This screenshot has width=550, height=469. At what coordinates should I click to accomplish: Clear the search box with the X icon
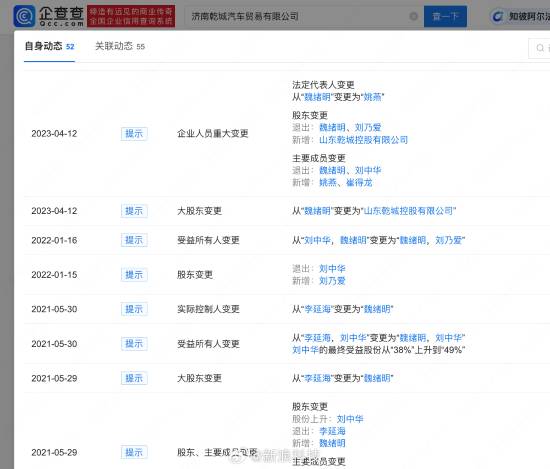(414, 16)
